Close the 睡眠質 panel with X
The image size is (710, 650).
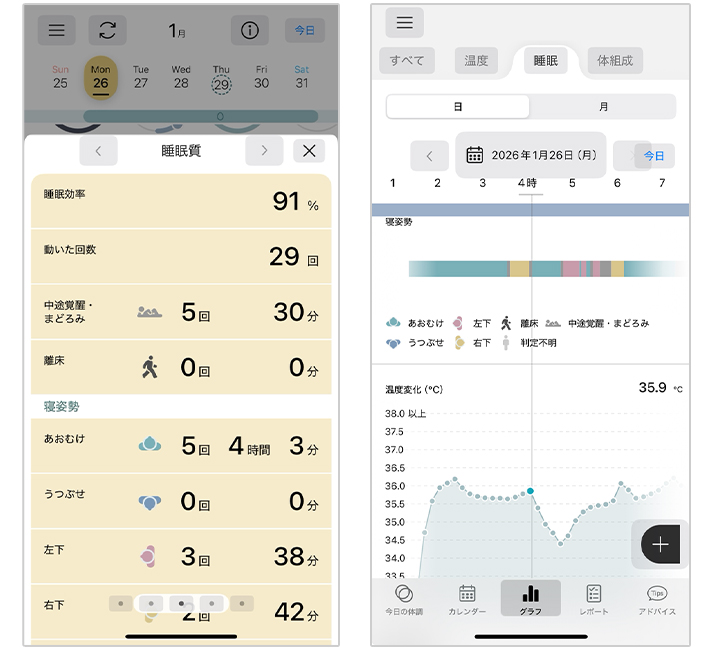[x=309, y=151]
